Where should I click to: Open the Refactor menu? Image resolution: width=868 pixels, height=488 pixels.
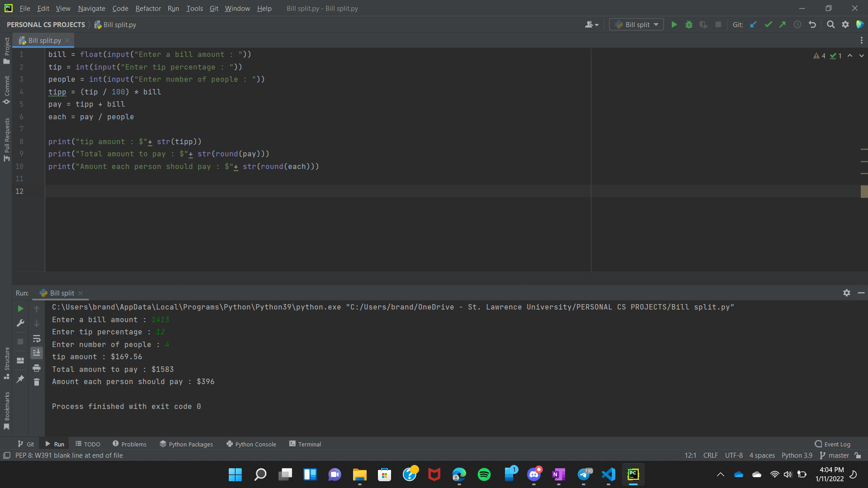coord(148,8)
